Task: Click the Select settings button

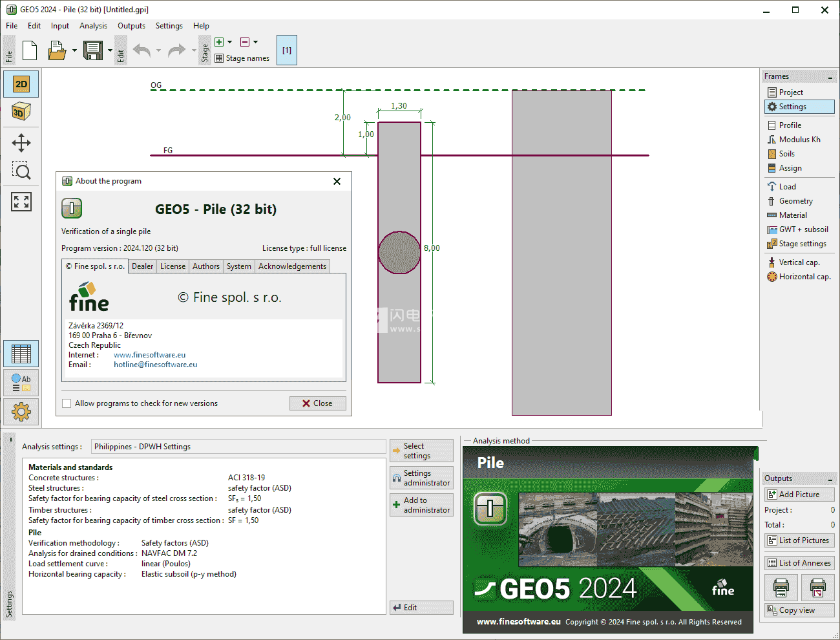Action: point(421,451)
